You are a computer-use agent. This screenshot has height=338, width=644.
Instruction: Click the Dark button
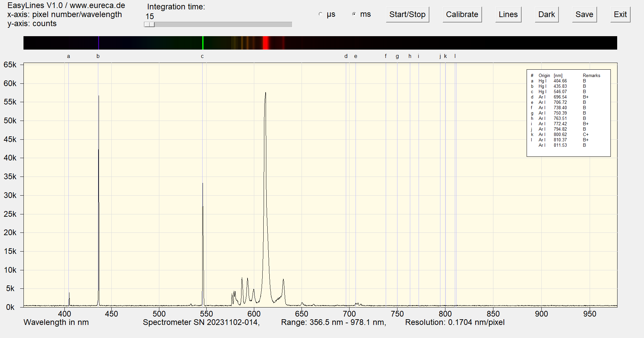click(546, 14)
